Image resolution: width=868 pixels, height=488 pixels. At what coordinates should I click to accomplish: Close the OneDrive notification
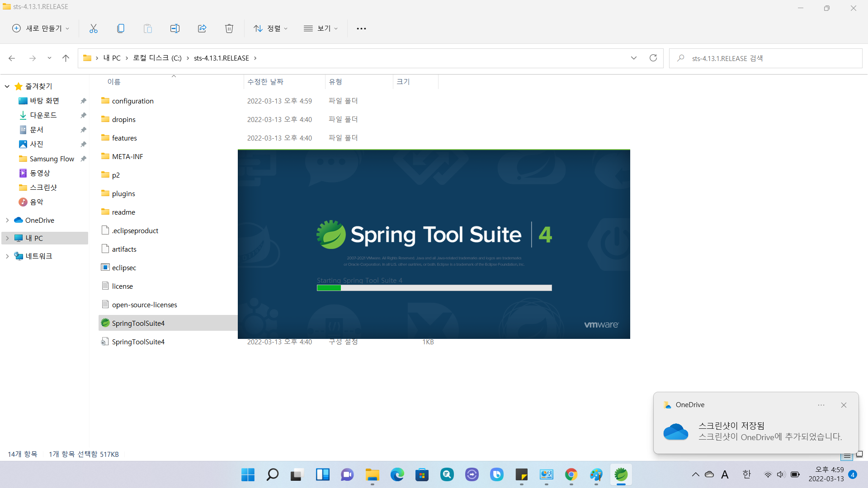point(844,405)
